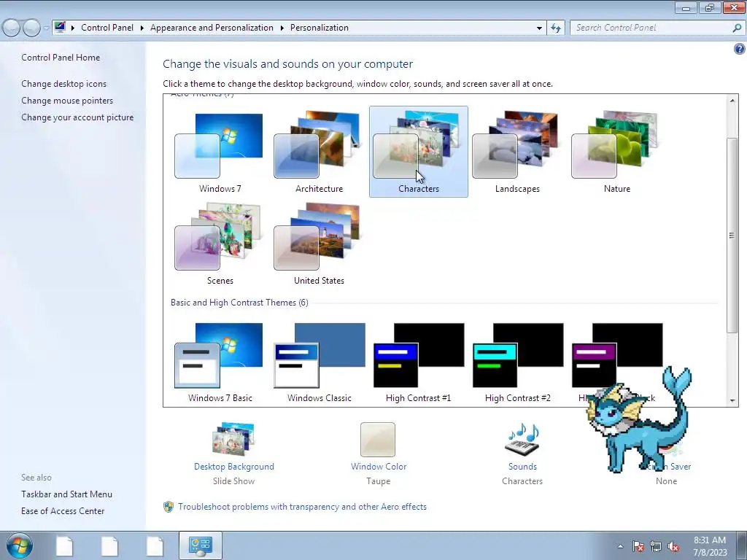This screenshot has width=747, height=560.
Task: Open the network tray icon
Action: pos(656,547)
